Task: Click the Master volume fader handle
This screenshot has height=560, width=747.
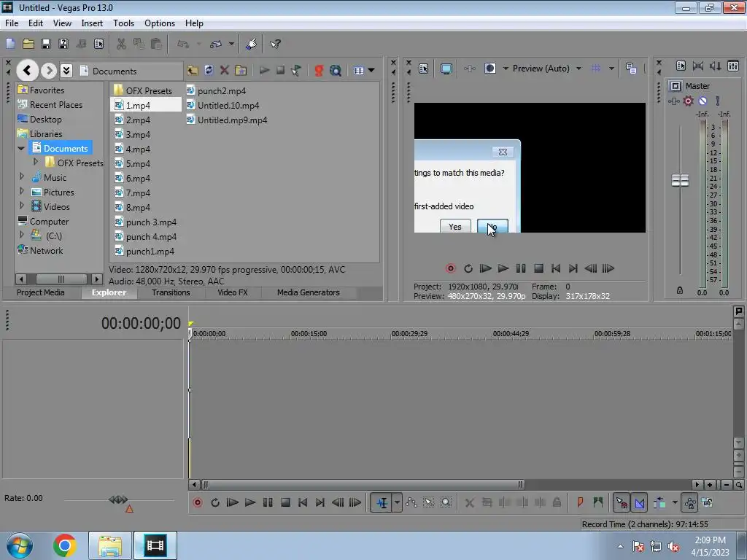Action: point(680,181)
